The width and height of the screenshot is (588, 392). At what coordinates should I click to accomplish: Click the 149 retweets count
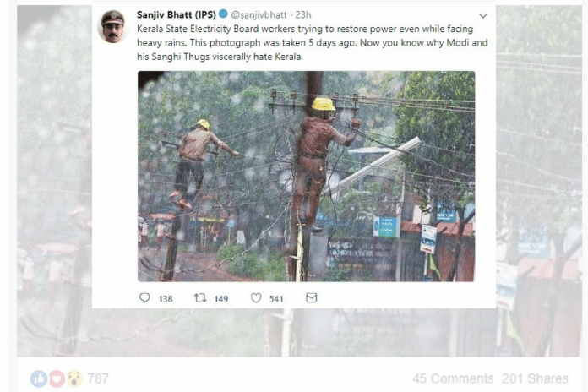click(221, 298)
